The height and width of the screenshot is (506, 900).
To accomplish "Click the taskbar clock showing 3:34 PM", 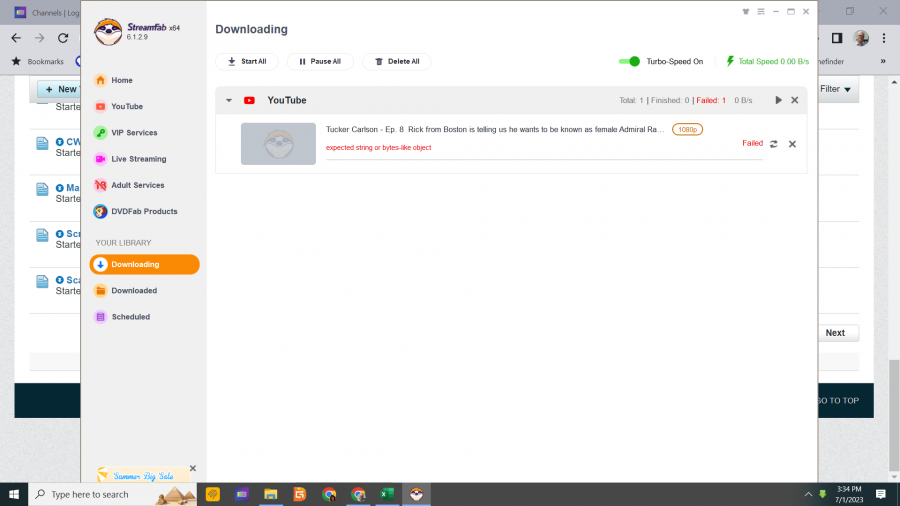I will tap(849, 494).
